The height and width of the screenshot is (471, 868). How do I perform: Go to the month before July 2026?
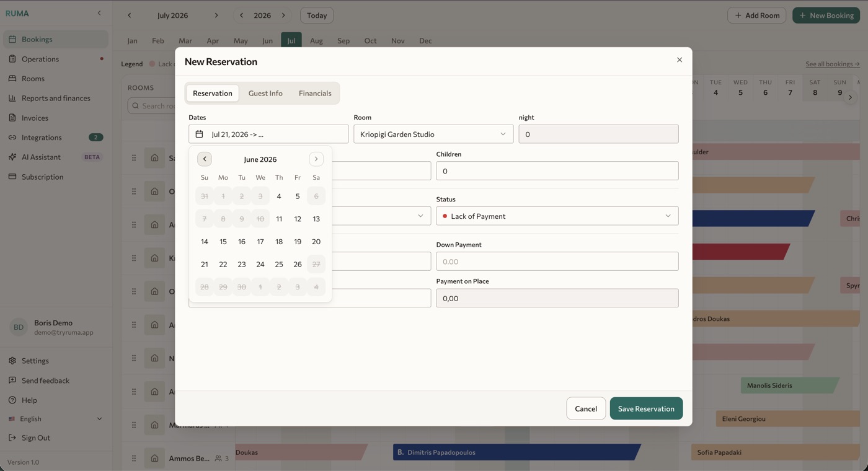coord(130,15)
